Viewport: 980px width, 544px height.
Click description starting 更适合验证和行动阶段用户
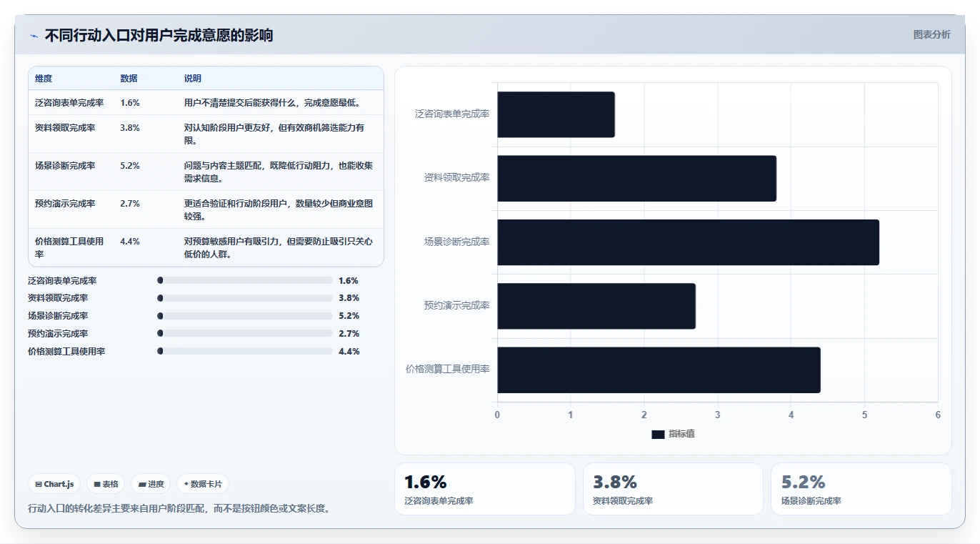279,210
